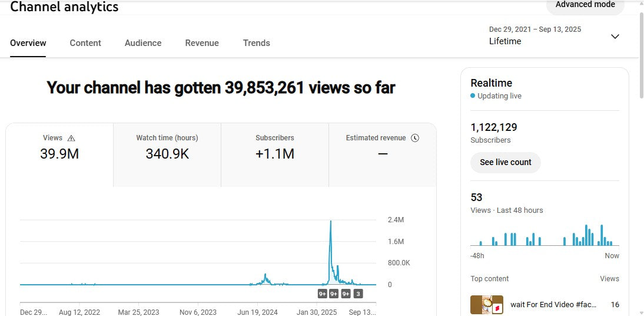Show the Estimated revenue metric card
The width and height of the screenshot is (644, 316).
[383, 154]
